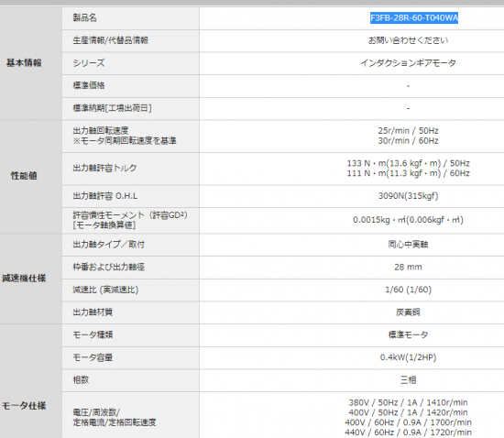Click the 出力軸タイプ/取付 label
504x438 pixels.
(109, 245)
